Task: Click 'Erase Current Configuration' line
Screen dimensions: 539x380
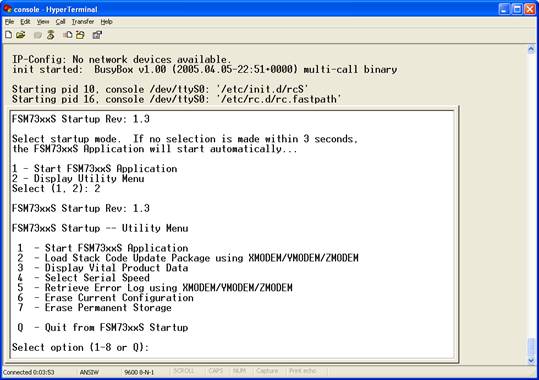Action: pos(106,298)
